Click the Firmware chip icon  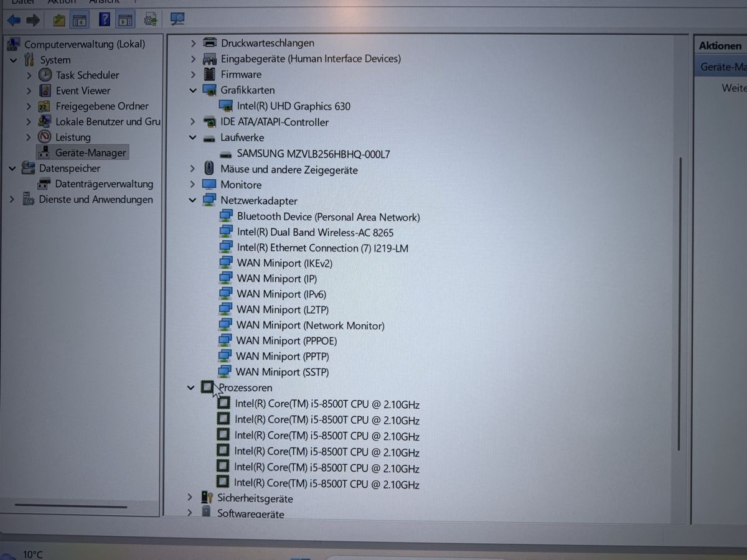pyautogui.click(x=210, y=74)
